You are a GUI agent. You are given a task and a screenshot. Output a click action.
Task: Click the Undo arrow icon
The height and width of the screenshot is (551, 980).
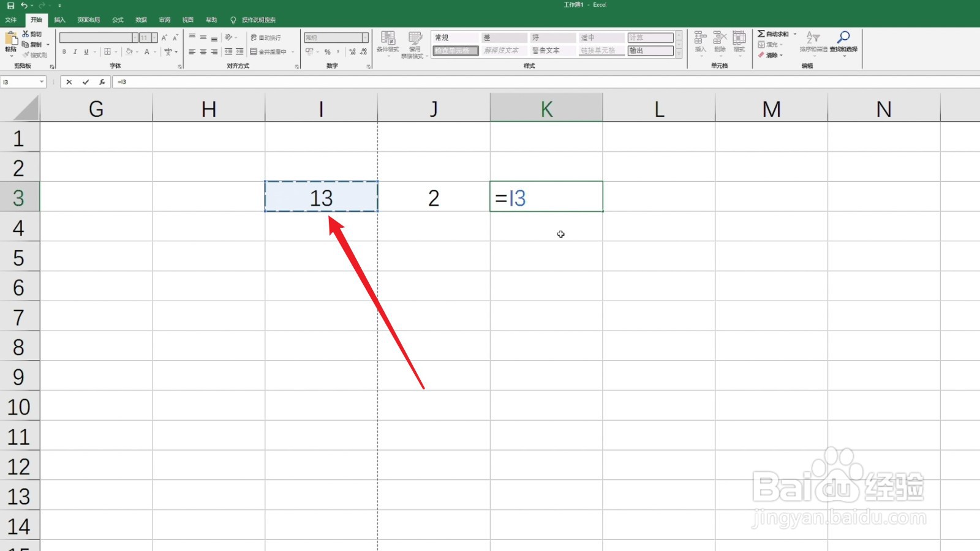click(x=24, y=6)
